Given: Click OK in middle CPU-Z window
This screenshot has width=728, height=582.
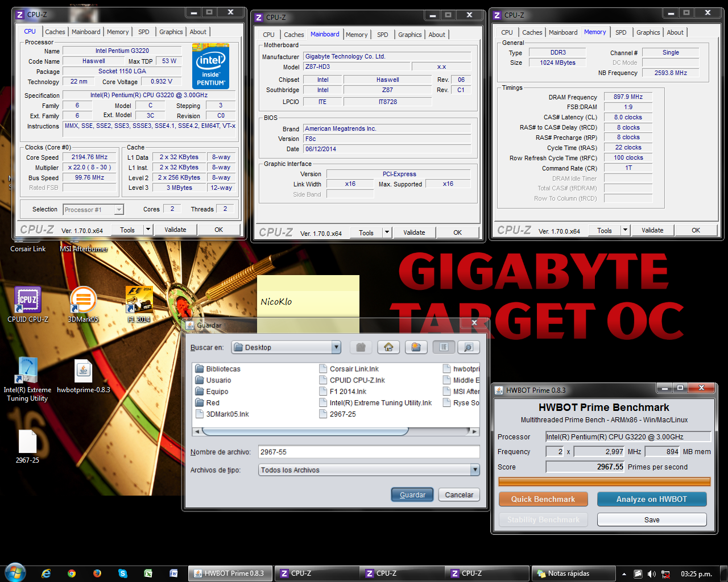Looking at the screenshot, I should point(457,232).
